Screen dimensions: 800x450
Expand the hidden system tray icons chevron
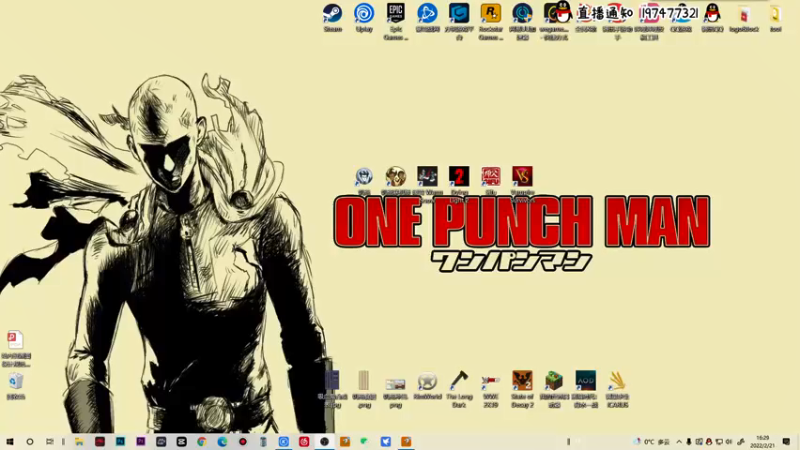[679, 442]
